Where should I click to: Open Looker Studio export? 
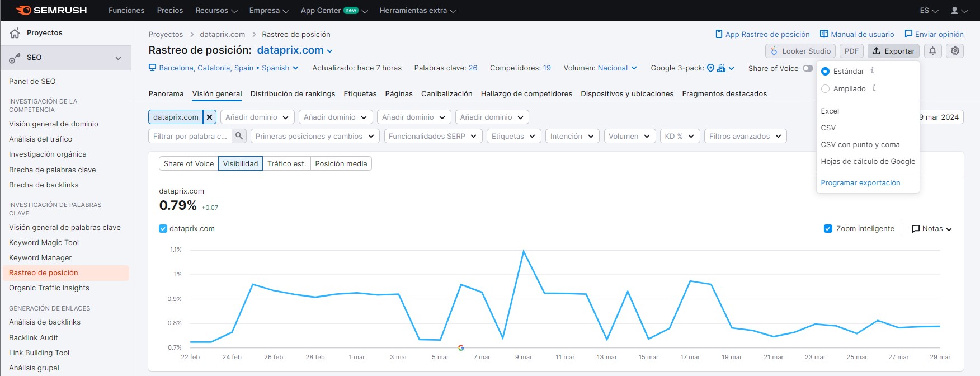click(x=800, y=51)
